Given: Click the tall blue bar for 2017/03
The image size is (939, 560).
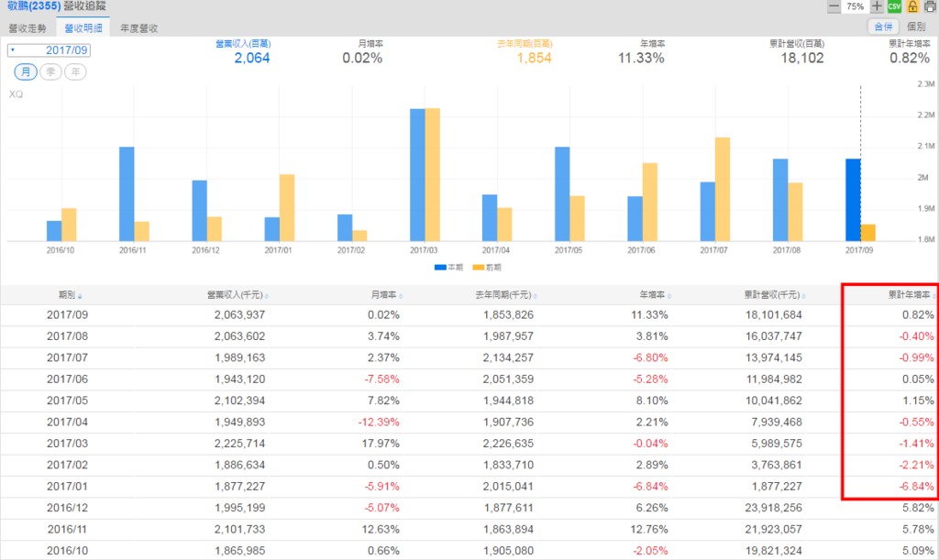Looking at the screenshot, I should 417,175.
